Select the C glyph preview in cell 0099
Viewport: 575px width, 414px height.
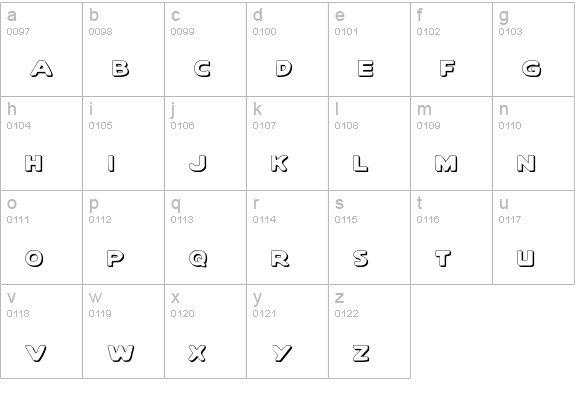pyautogui.click(x=202, y=69)
